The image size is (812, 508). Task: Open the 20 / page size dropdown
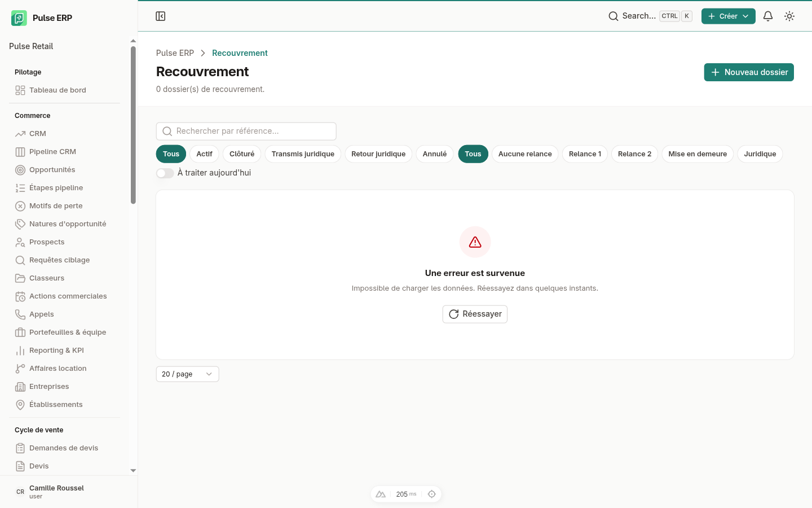click(187, 374)
